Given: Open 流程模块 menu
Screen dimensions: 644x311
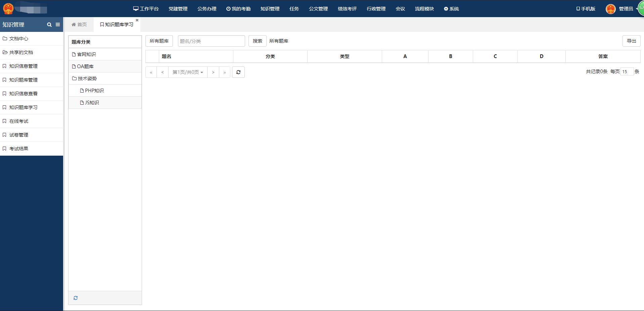Looking at the screenshot, I should pyautogui.click(x=424, y=9).
